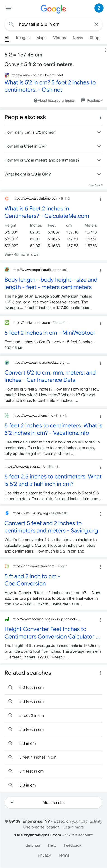Open the hamburger main menu

8,8
